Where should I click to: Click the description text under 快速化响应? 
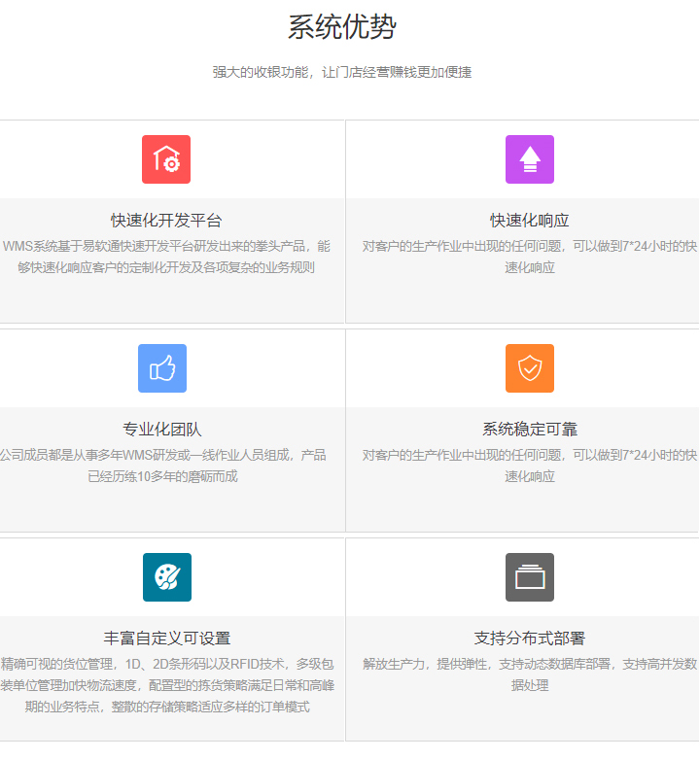coord(529,257)
